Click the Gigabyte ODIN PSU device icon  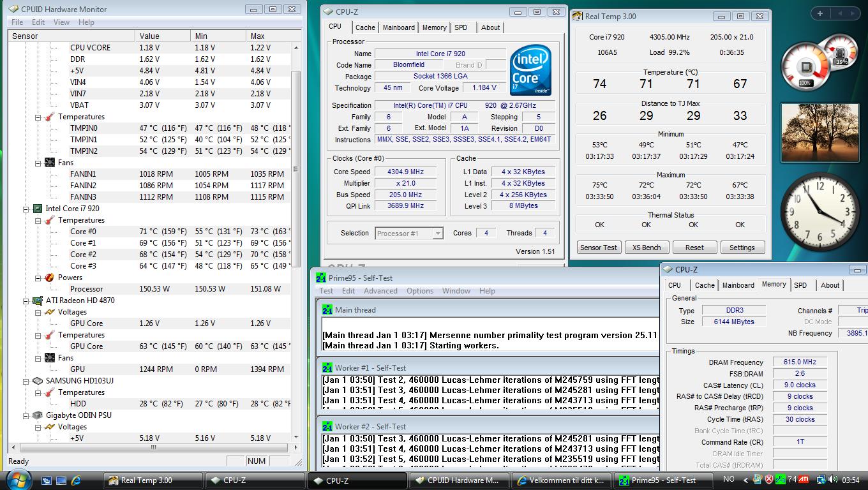point(38,415)
